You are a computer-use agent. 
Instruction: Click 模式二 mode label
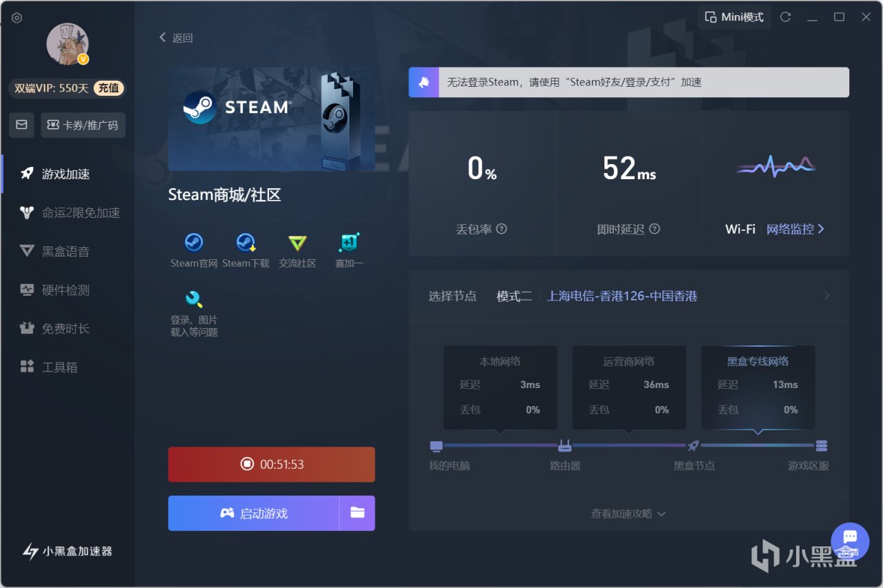tap(514, 296)
